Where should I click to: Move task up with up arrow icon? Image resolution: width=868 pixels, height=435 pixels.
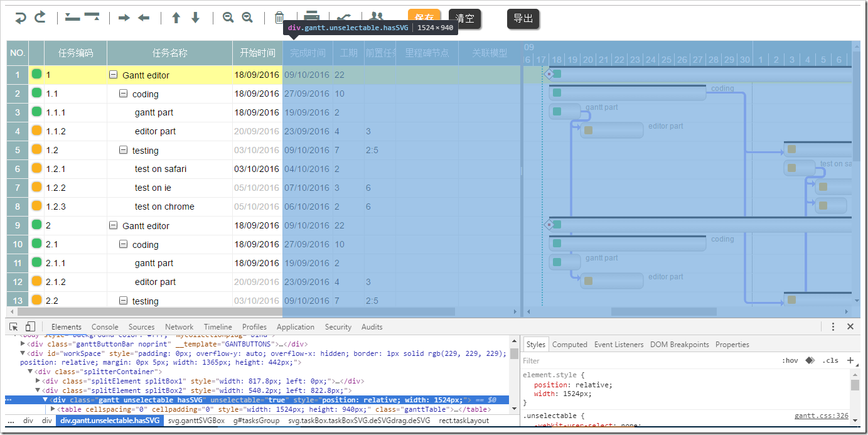pos(176,18)
